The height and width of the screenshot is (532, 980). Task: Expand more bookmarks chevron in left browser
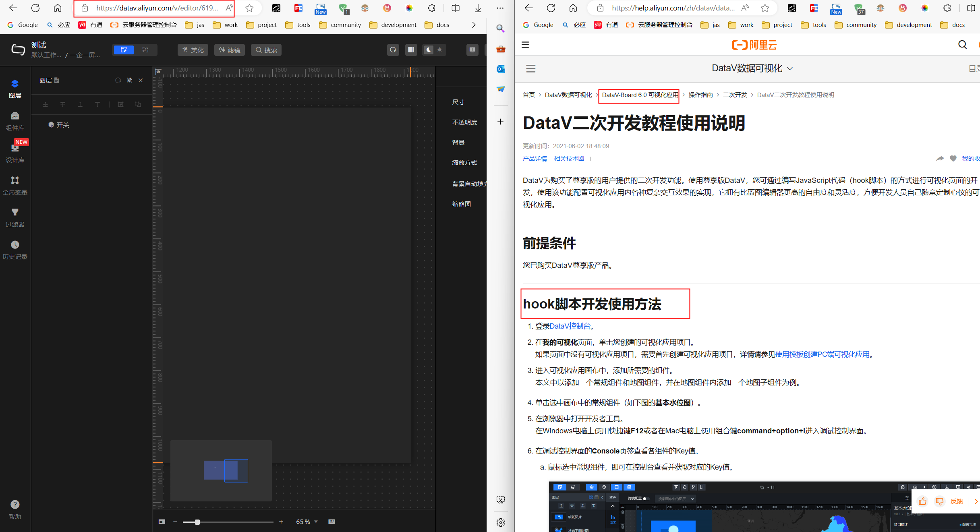tap(474, 25)
